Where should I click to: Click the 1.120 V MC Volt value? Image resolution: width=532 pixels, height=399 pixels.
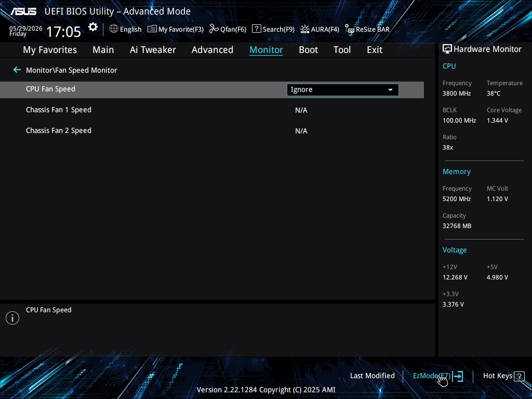click(x=497, y=199)
